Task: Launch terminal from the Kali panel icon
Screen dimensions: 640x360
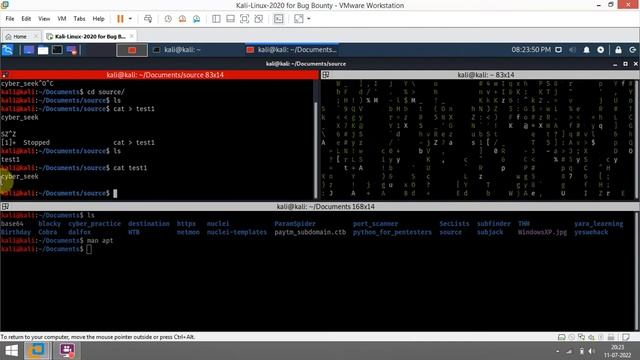Action: click(x=57, y=50)
